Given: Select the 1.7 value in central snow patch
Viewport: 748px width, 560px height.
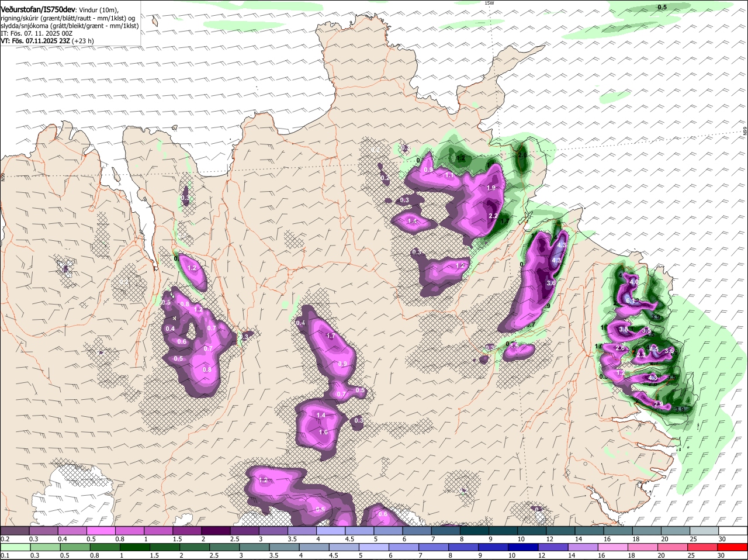Looking at the screenshot, I should 330,336.
